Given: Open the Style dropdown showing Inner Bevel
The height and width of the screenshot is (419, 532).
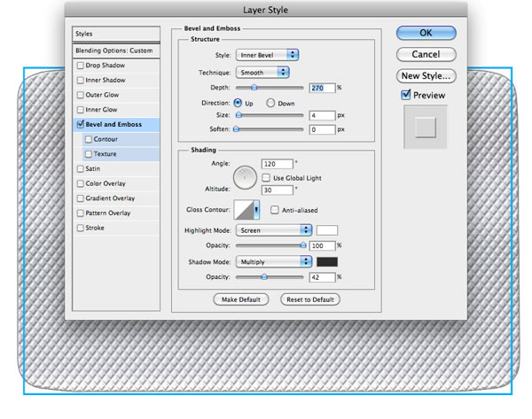Looking at the screenshot, I should [x=267, y=55].
